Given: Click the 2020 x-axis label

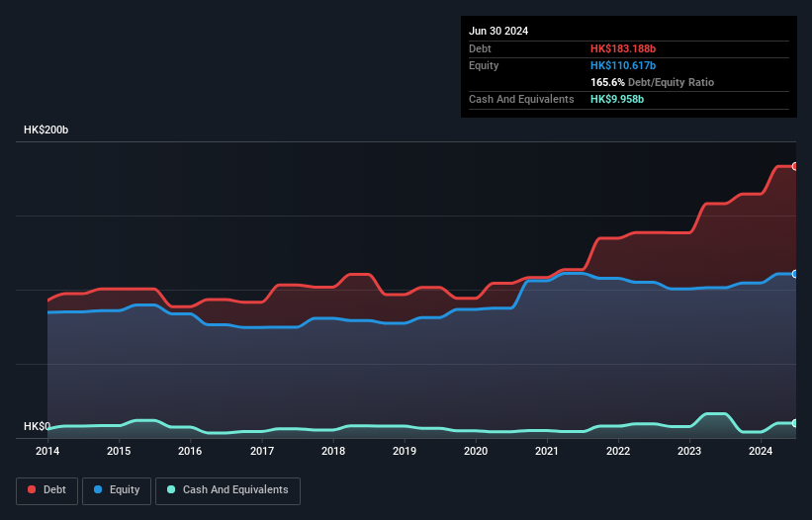Looking at the screenshot, I should click(476, 451).
